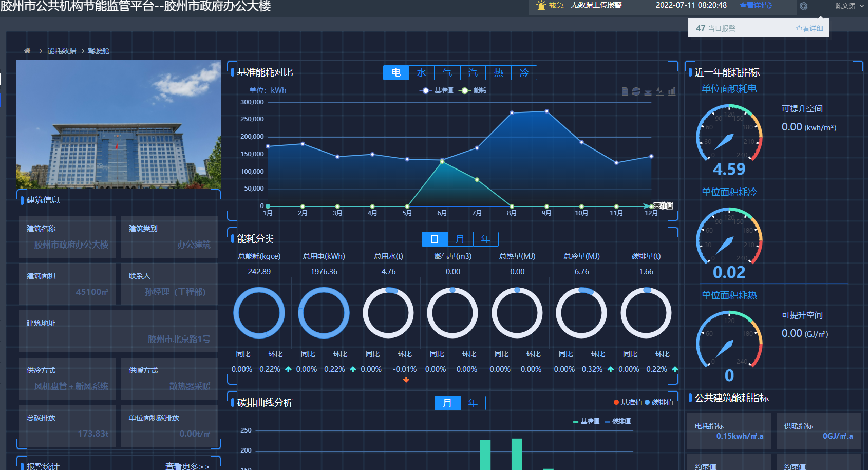
Task: Download the baseline energy chart as image
Action: point(648,91)
